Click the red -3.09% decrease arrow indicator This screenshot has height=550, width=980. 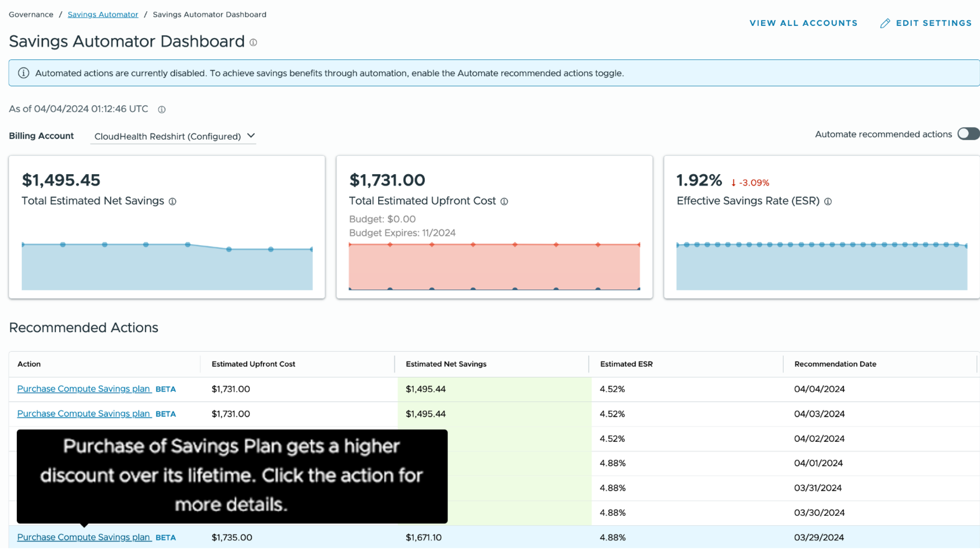(x=749, y=182)
